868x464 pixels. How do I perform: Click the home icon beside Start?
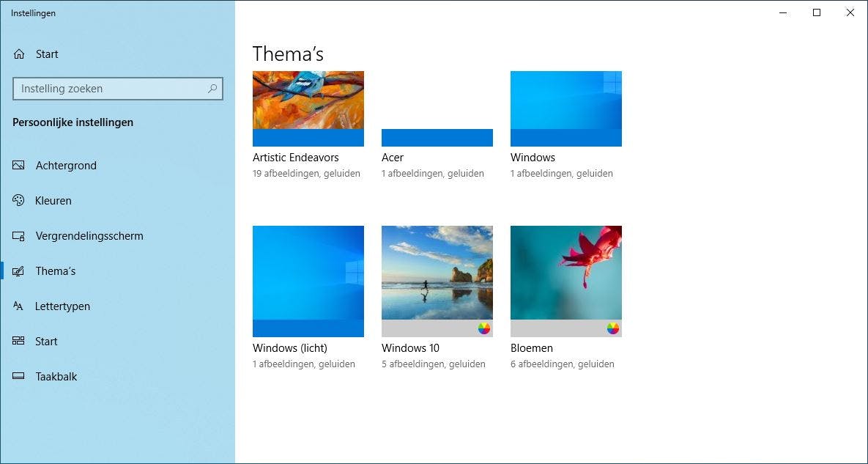(x=19, y=54)
